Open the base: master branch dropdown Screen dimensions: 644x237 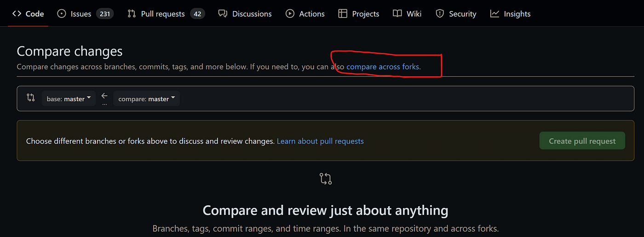(69, 98)
